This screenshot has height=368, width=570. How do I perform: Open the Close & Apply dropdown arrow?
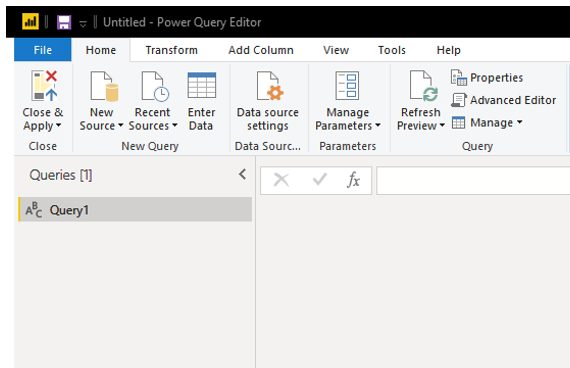[x=59, y=125]
